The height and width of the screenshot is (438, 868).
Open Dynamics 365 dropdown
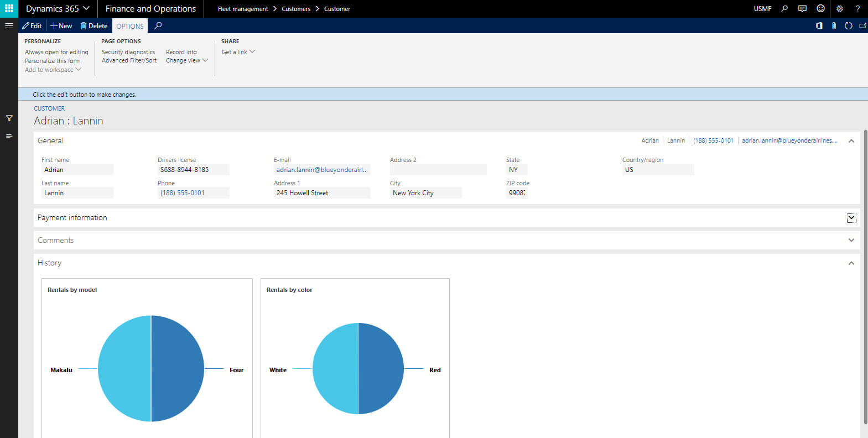click(58, 8)
